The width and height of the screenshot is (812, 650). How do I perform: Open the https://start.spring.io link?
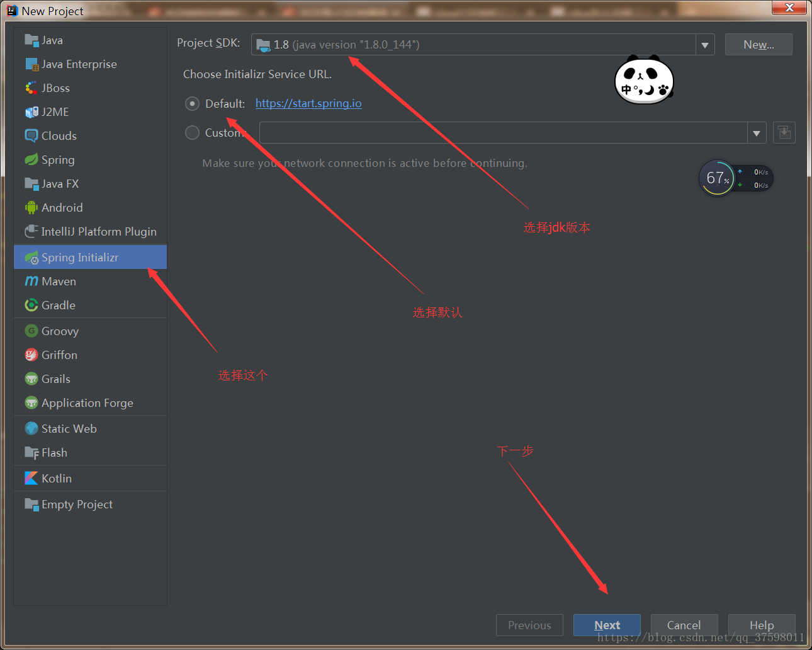click(308, 103)
